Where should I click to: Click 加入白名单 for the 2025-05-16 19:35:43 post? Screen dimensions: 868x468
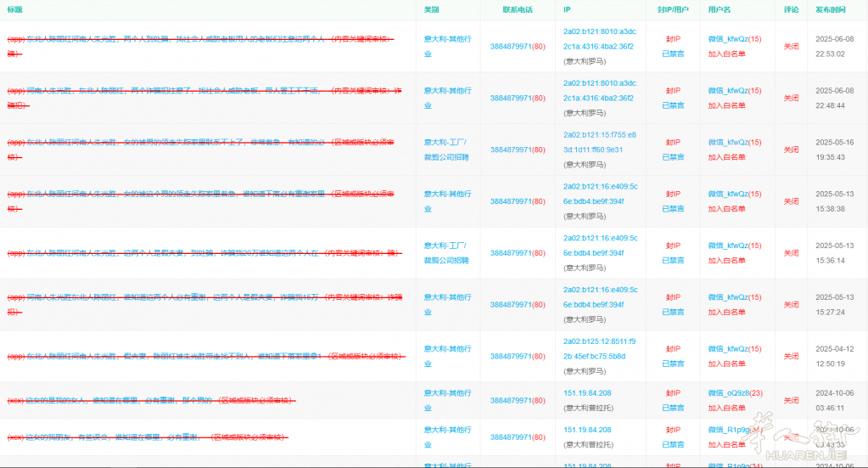726,157
